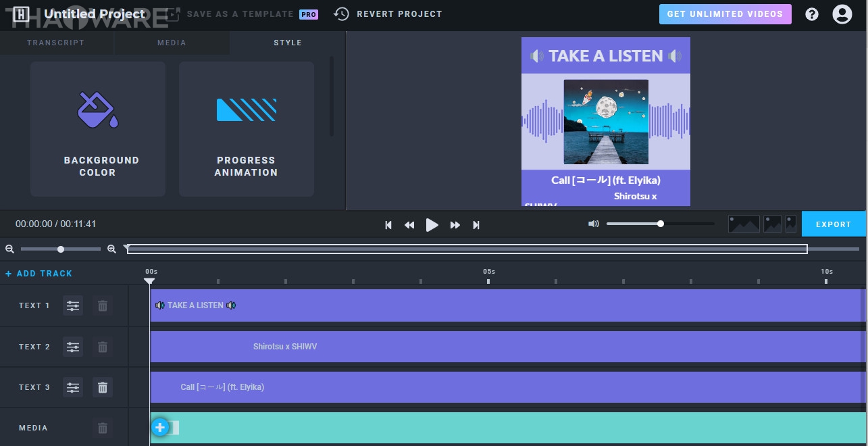Add a new track to the timeline
The height and width of the screenshot is (446, 868).
tap(39, 274)
